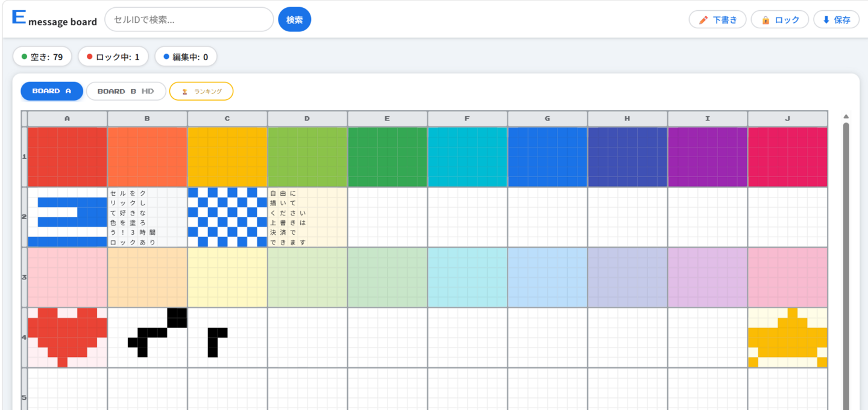868x410 pixels.
Task: Pick the solid red cell in A1
Action: 68,157
